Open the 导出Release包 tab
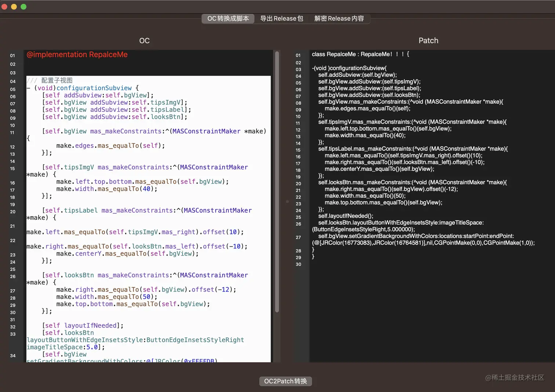Viewport: 555px width, 392px height. coord(282,19)
